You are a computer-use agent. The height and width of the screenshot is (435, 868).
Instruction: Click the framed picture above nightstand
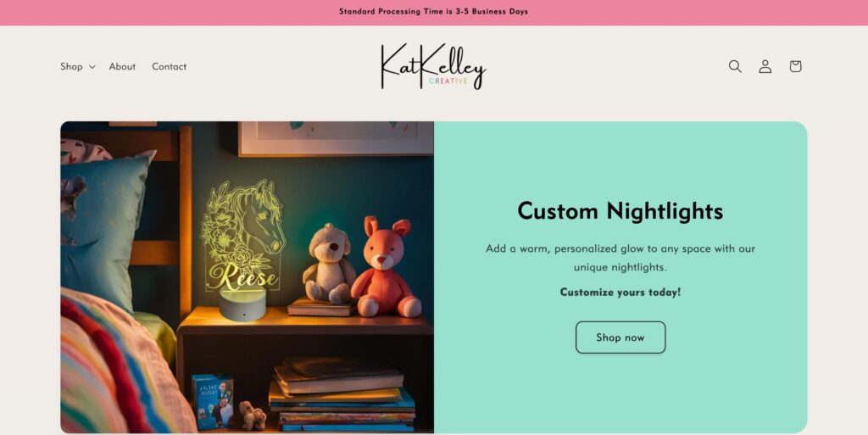point(336,138)
